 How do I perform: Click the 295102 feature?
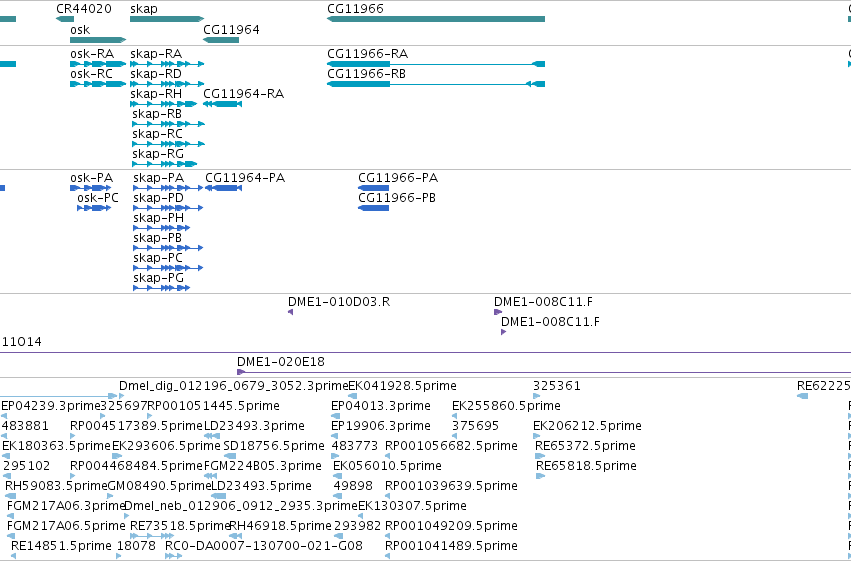(x=7, y=476)
